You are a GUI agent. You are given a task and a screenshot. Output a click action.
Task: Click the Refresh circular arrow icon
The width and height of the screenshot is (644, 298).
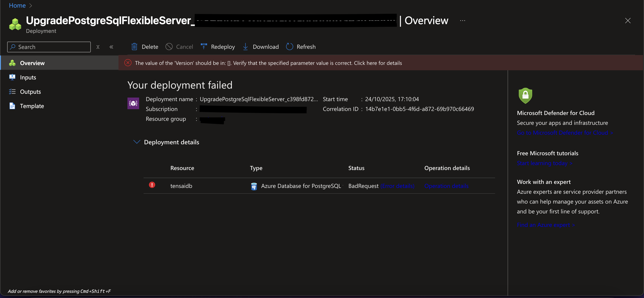[289, 47]
